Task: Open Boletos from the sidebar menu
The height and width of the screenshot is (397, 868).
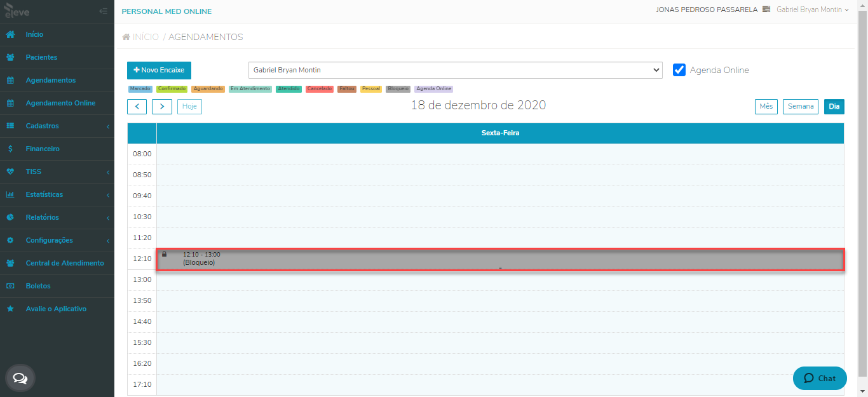Action: click(57, 286)
